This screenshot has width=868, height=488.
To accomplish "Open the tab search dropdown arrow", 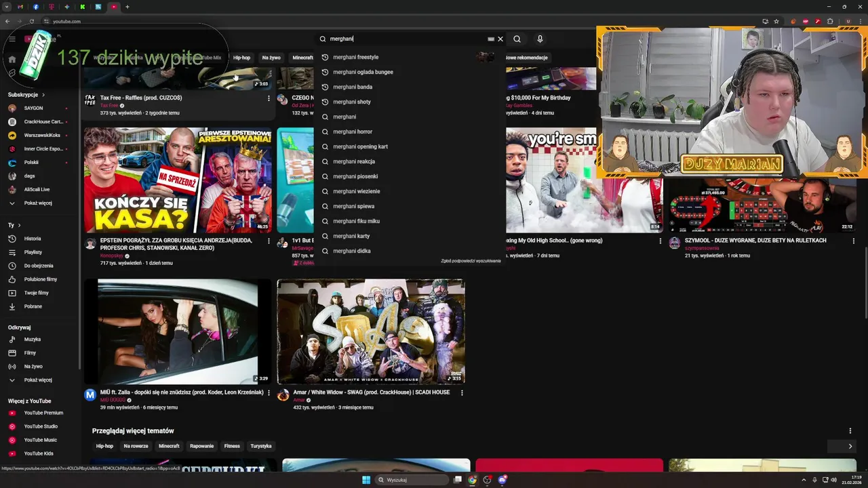I will (x=7, y=7).
